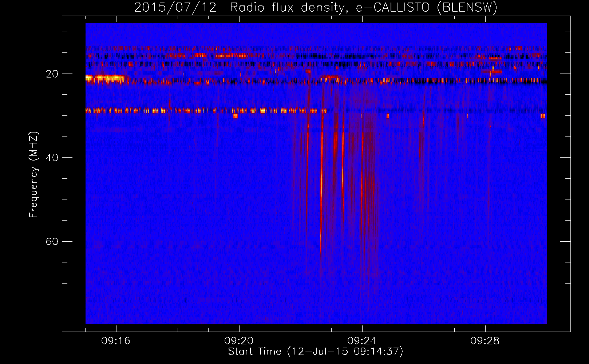Click the 09:20 time tick label
Image resolution: width=589 pixels, height=364 pixels.
pyautogui.click(x=239, y=341)
